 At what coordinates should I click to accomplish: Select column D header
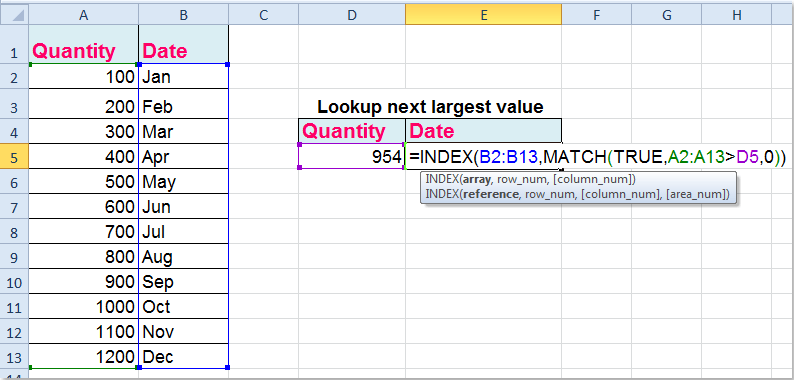tap(352, 15)
